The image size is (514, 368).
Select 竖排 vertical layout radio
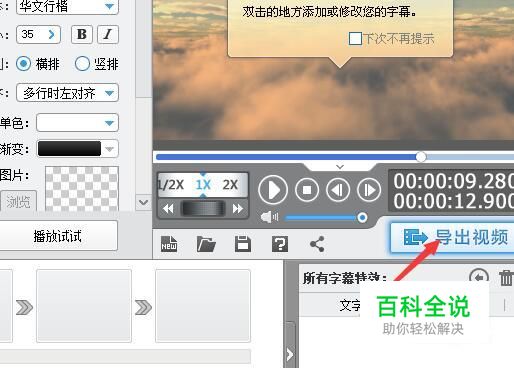(82, 64)
